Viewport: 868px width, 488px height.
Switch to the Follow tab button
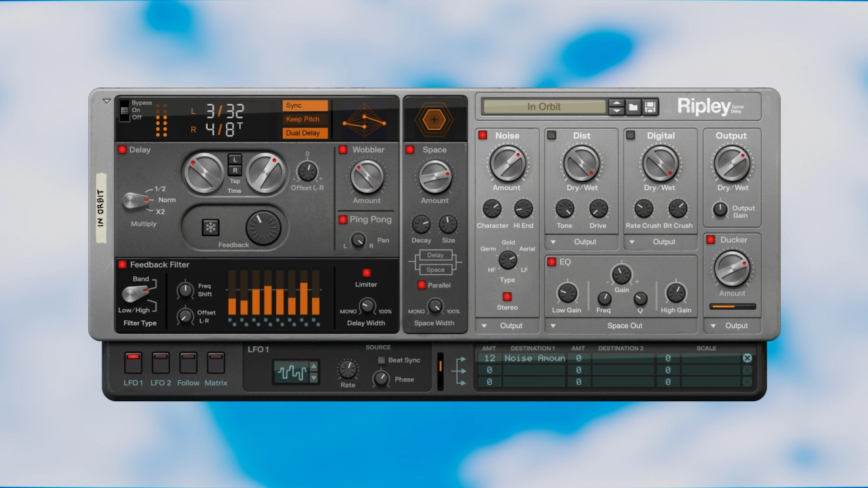click(x=188, y=362)
